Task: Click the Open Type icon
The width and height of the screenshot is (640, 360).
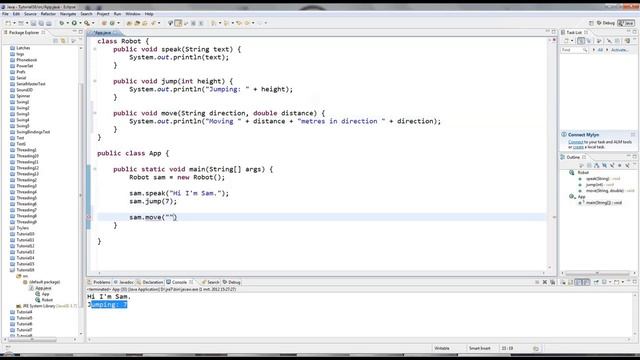Action: click(129, 23)
